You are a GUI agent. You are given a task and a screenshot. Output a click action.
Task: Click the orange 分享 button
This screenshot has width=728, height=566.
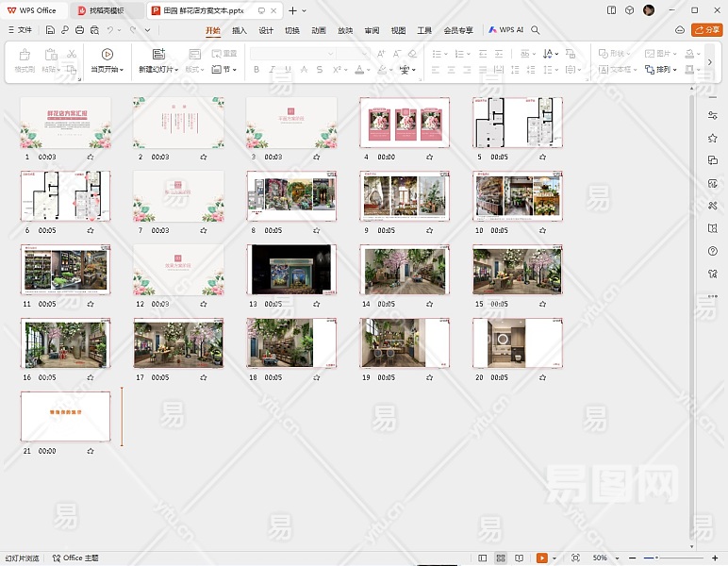coord(706,30)
